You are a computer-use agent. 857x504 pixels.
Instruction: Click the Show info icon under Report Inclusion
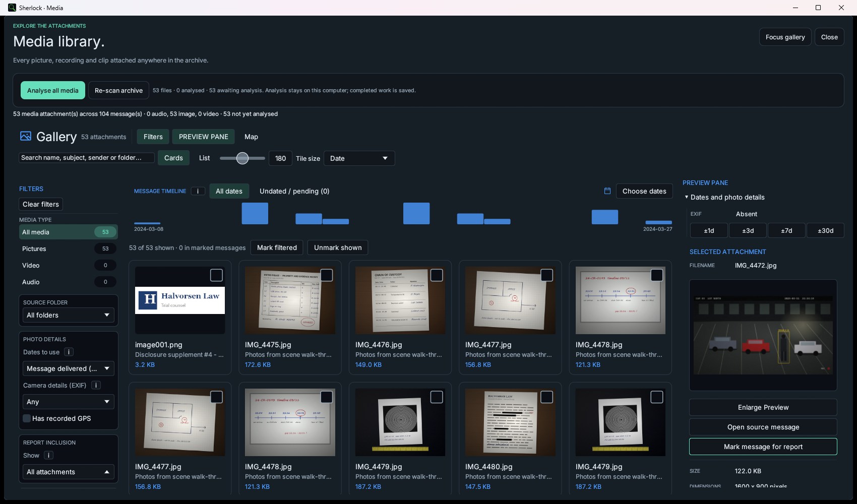(x=48, y=456)
